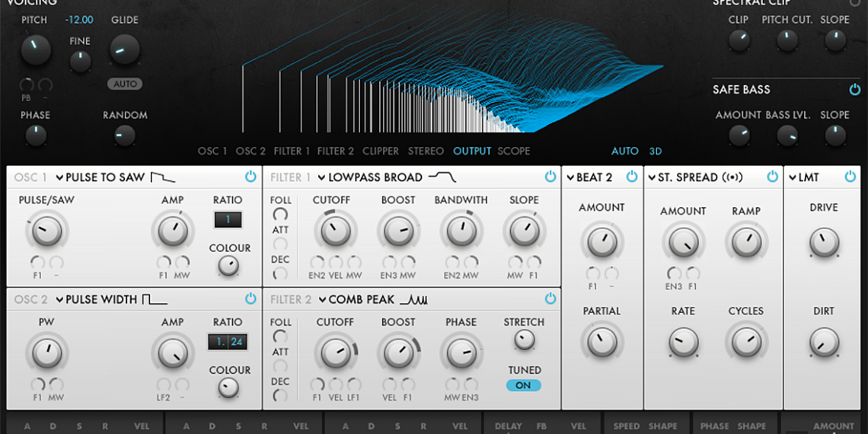Screen dimensions: 868x434
Task: Click the Pulse to Saw waveform icon
Action: [x=162, y=177]
